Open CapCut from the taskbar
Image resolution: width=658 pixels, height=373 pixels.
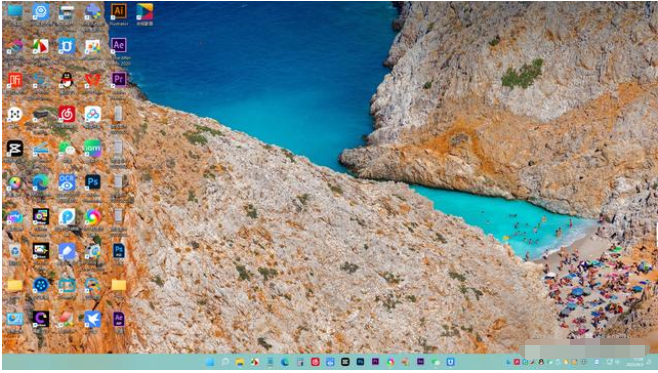[x=345, y=362]
